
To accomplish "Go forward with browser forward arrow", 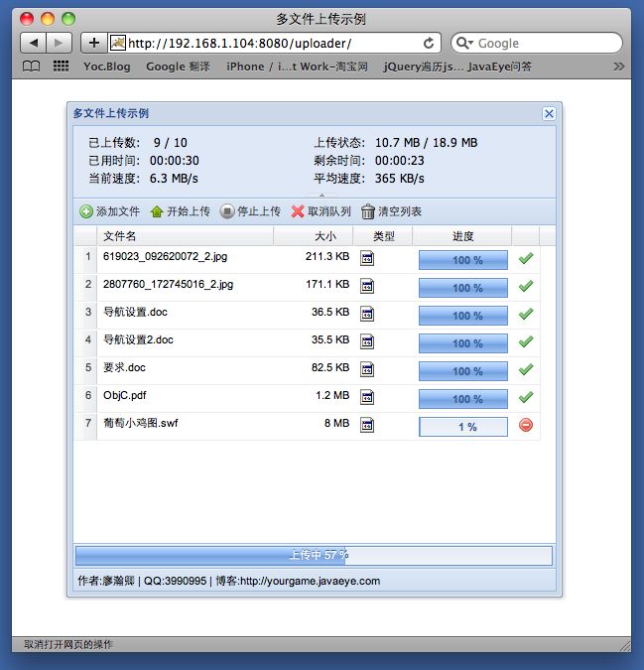I will pyautogui.click(x=59, y=43).
